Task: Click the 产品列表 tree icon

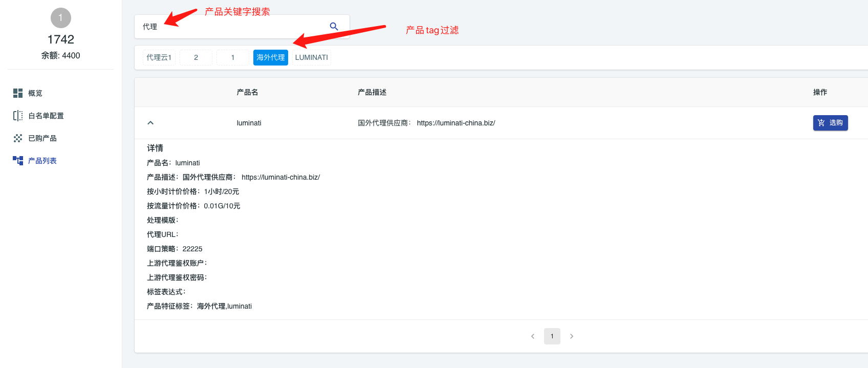Action: tap(18, 161)
